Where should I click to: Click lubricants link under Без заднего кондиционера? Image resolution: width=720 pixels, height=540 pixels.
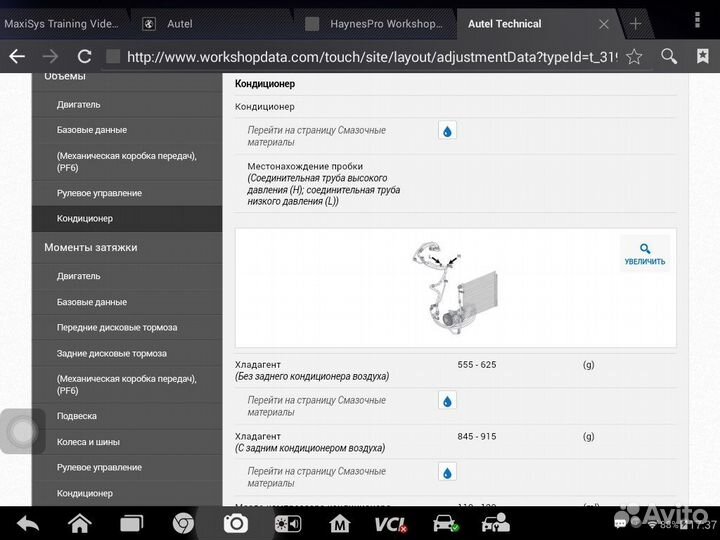316,406
